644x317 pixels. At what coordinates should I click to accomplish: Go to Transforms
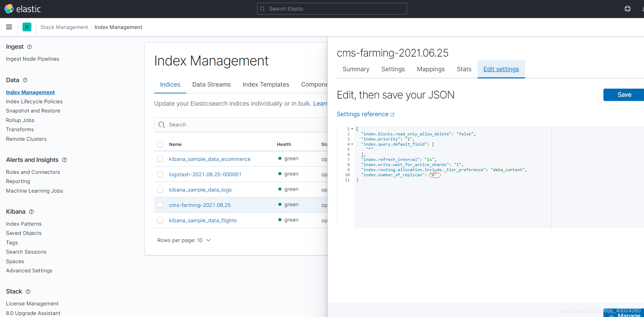[20, 130]
